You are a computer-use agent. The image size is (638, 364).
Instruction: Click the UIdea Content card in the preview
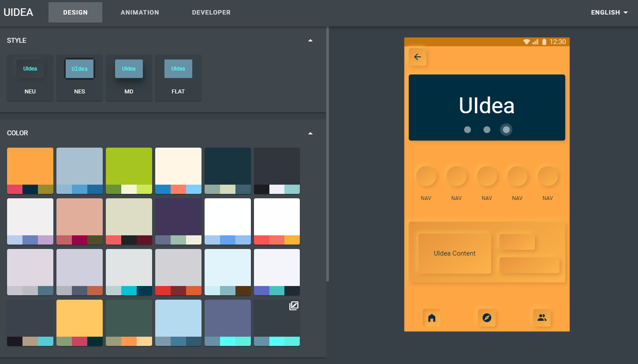[x=455, y=253]
